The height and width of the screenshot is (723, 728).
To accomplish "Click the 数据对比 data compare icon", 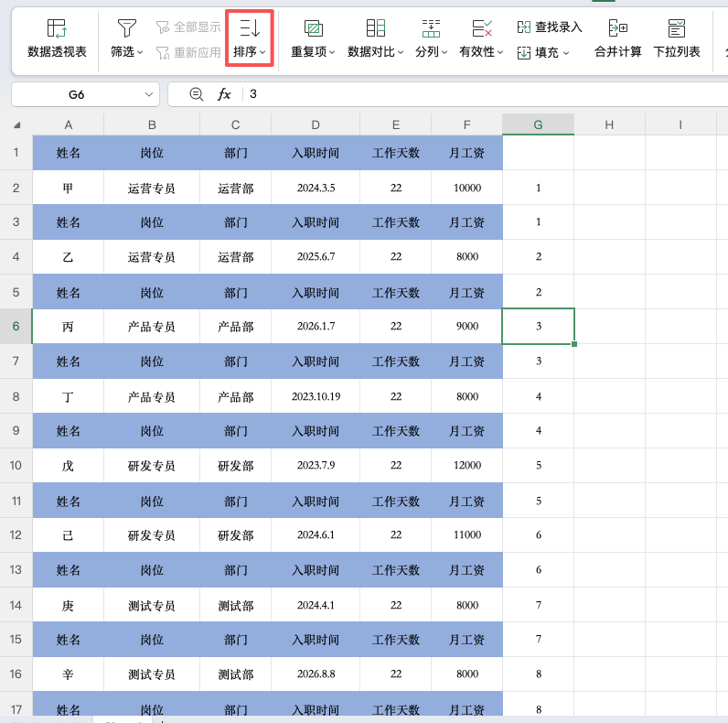I will click(x=376, y=27).
